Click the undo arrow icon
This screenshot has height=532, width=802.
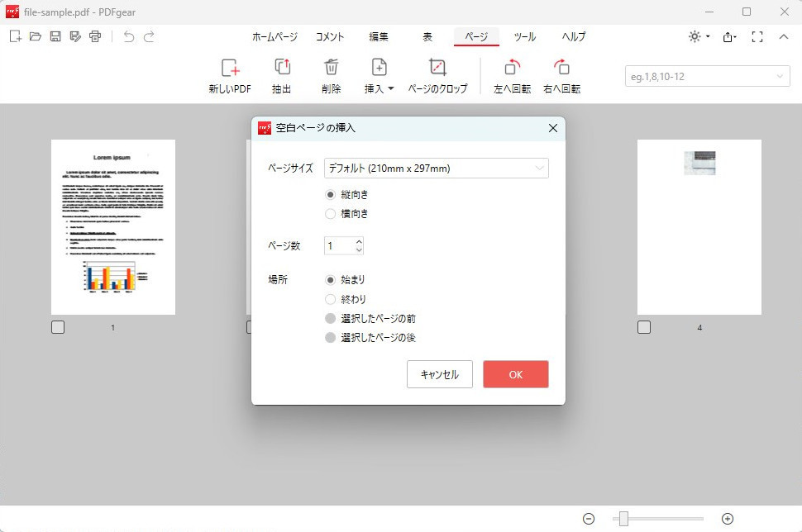pos(128,36)
